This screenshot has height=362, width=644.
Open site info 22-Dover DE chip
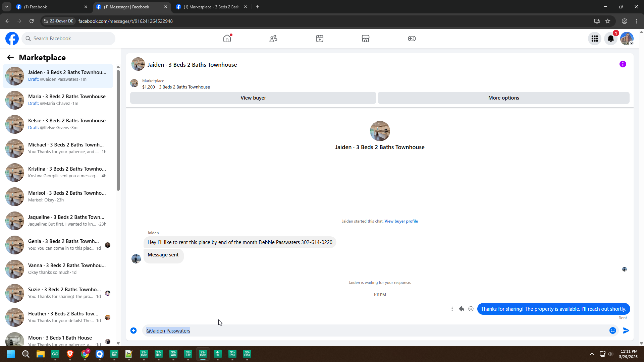pyautogui.click(x=58, y=21)
